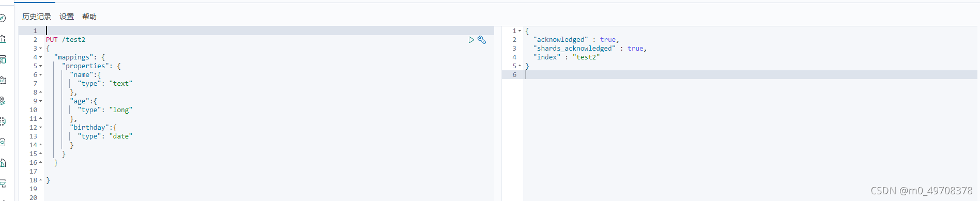Fold the "birthday" field block

click(41, 128)
